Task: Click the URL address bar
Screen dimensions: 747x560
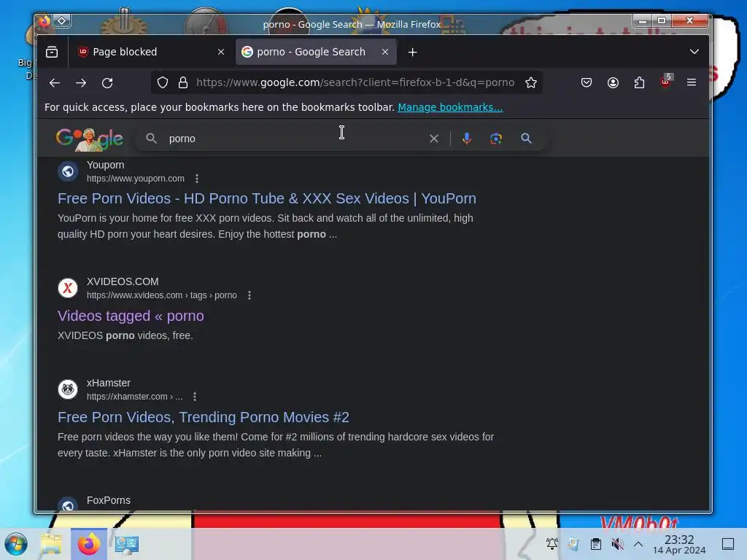Action: click(x=355, y=82)
